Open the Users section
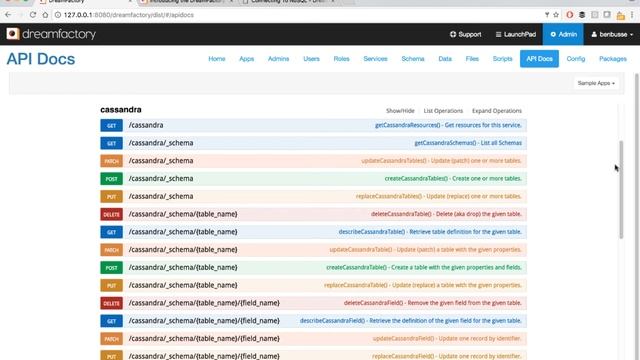Screen dimensions: 640x360 click(311, 59)
